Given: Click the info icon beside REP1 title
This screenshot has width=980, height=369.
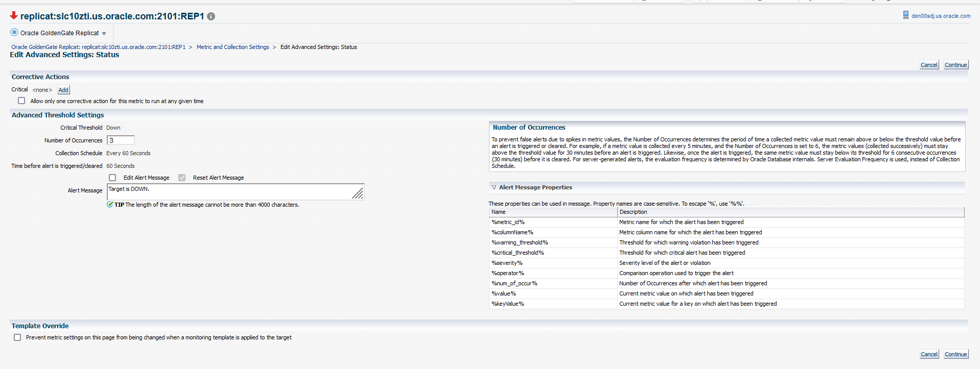Looking at the screenshot, I should tap(211, 16).
